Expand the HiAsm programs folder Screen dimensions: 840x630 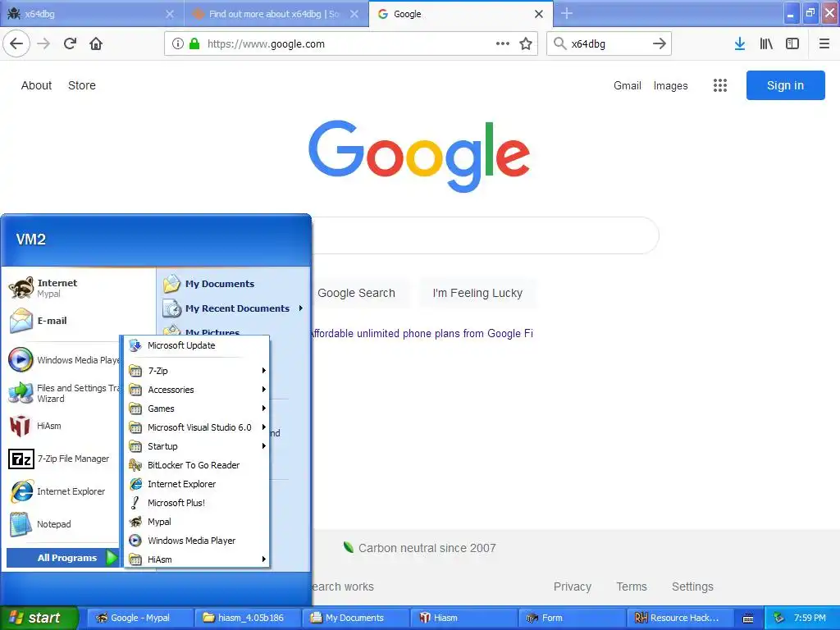[x=197, y=559]
